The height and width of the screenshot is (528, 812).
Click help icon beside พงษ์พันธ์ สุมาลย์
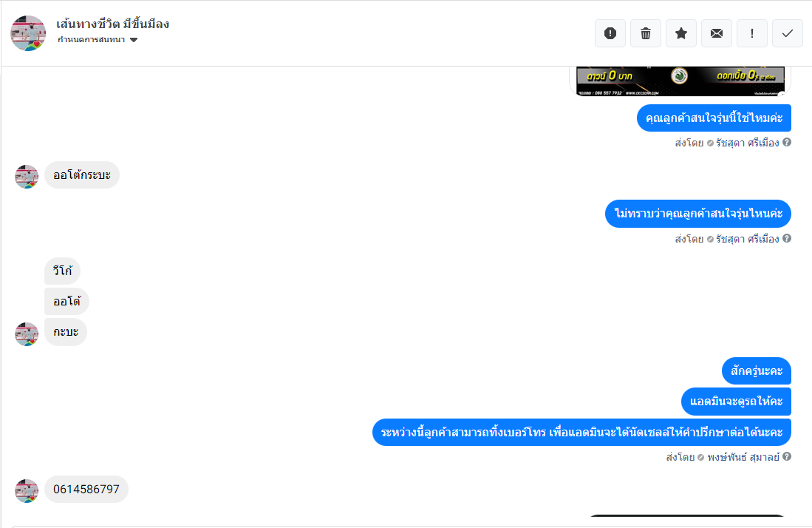coord(787,456)
